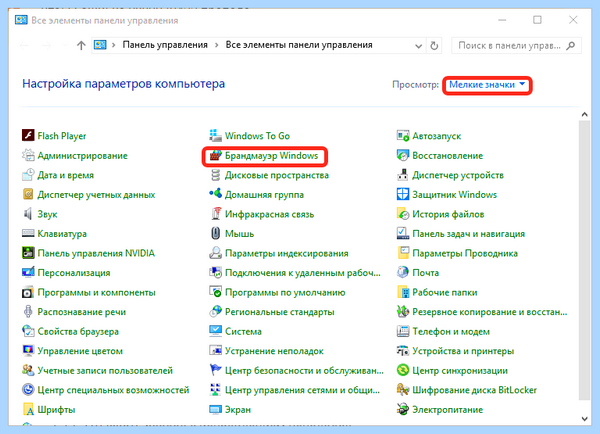
Task: Open Устранение неполадок link
Action: [274, 351]
